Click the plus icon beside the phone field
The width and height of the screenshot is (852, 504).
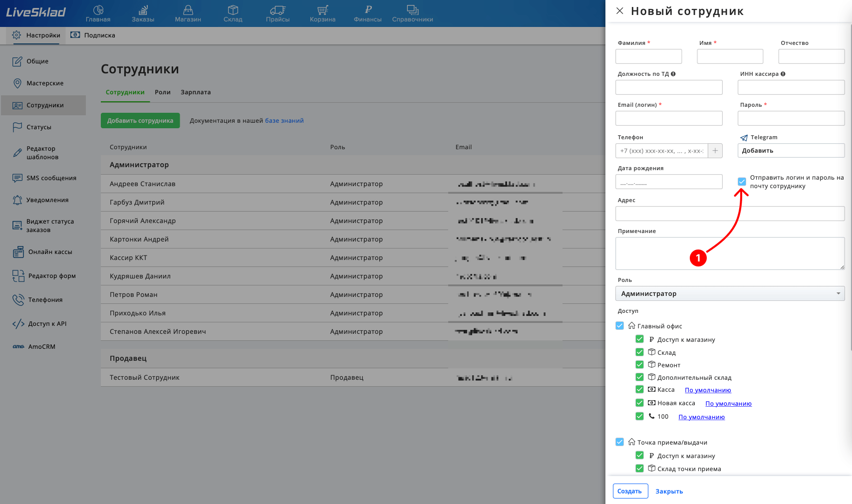point(715,151)
